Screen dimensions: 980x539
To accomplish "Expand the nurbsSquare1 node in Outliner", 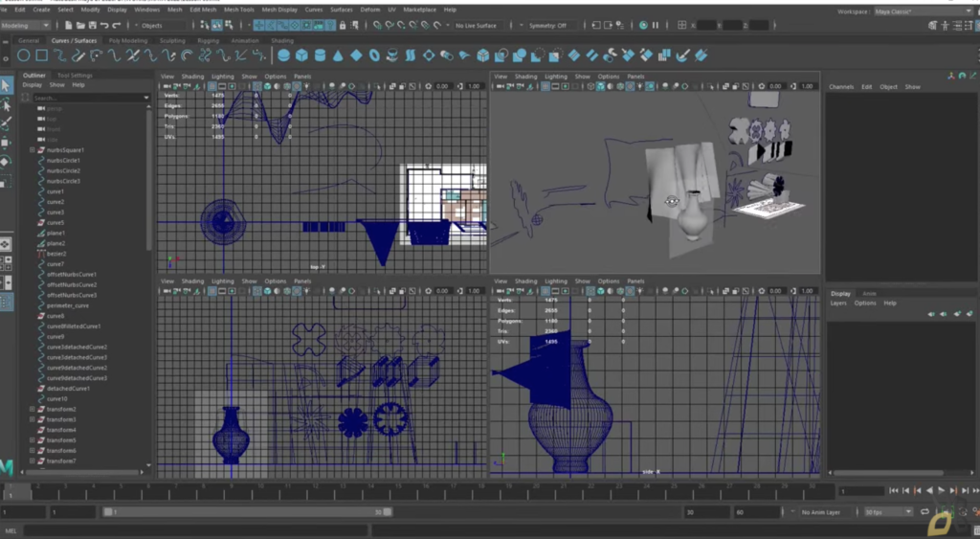I will click(x=33, y=150).
